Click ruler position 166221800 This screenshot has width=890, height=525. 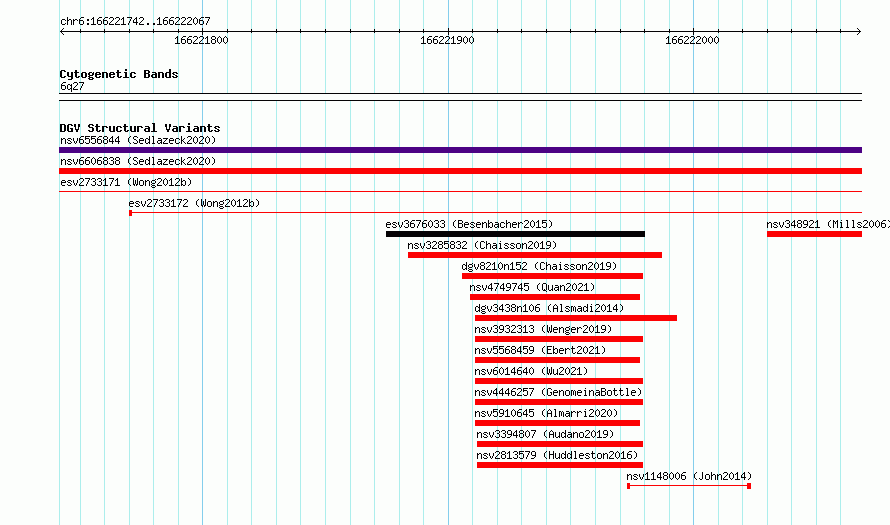(201, 40)
